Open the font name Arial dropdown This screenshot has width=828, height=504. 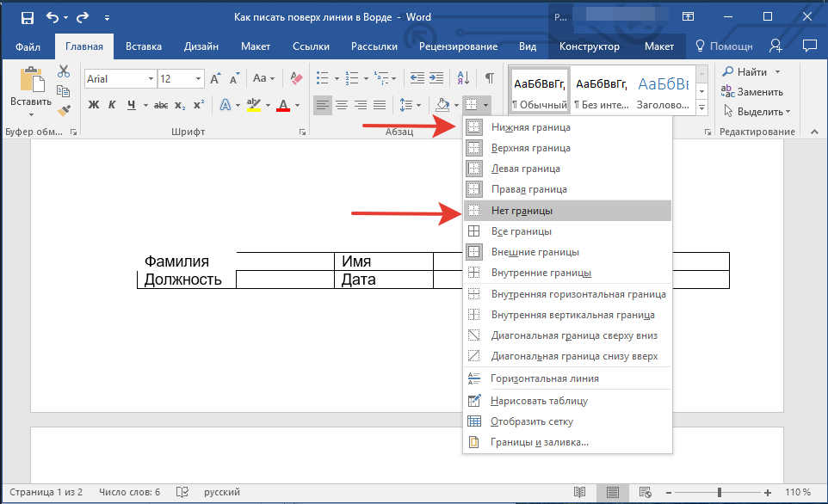pyautogui.click(x=151, y=79)
